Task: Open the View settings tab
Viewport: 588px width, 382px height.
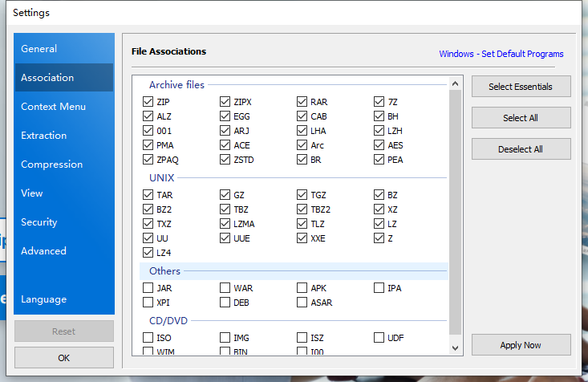Action: (x=64, y=193)
